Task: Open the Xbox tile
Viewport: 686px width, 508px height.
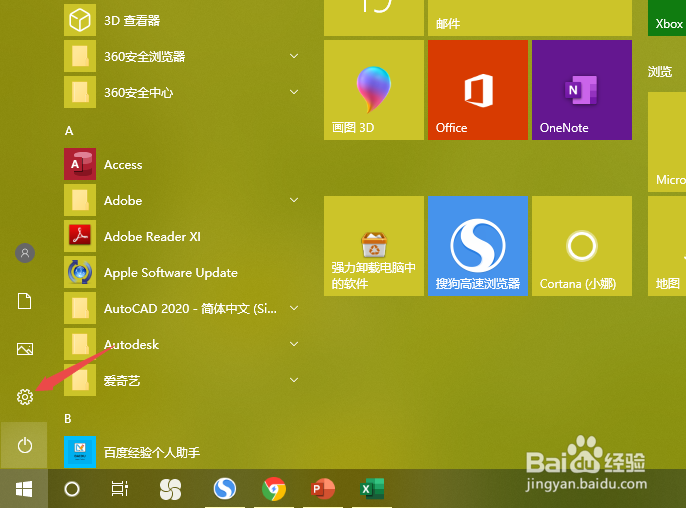Action: coord(667,18)
